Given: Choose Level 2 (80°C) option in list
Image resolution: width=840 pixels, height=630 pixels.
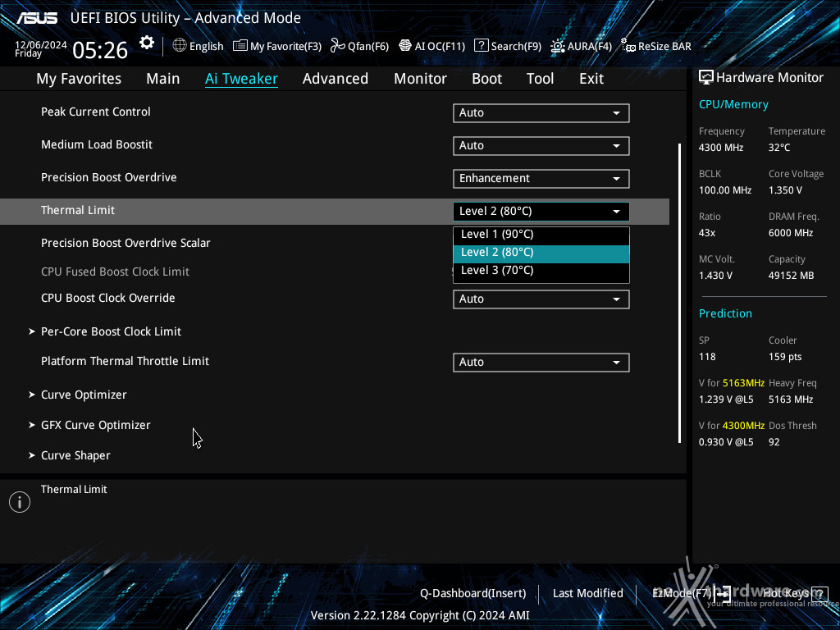Looking at the screenshot, I should [541, 253].
